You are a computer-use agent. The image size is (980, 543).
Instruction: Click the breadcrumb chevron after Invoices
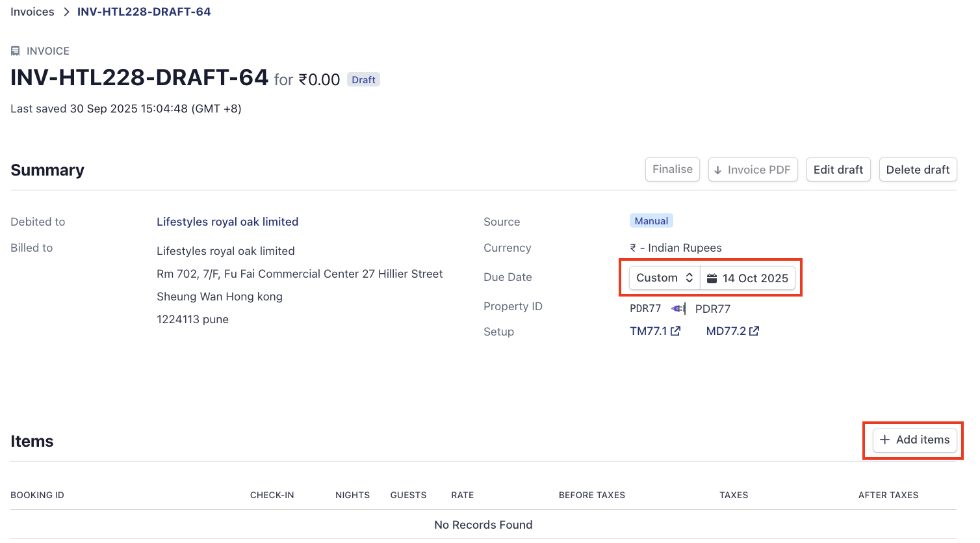[x=66, y=12]
